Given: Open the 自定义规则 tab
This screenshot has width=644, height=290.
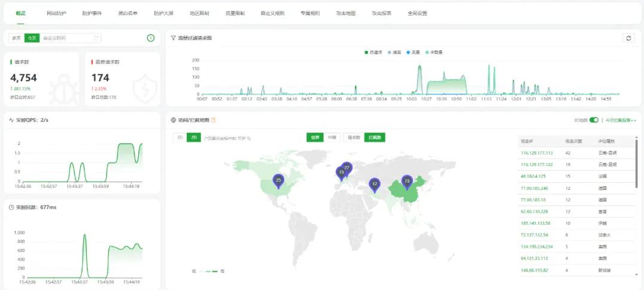Looking at the screenshot, I should 272,13.
